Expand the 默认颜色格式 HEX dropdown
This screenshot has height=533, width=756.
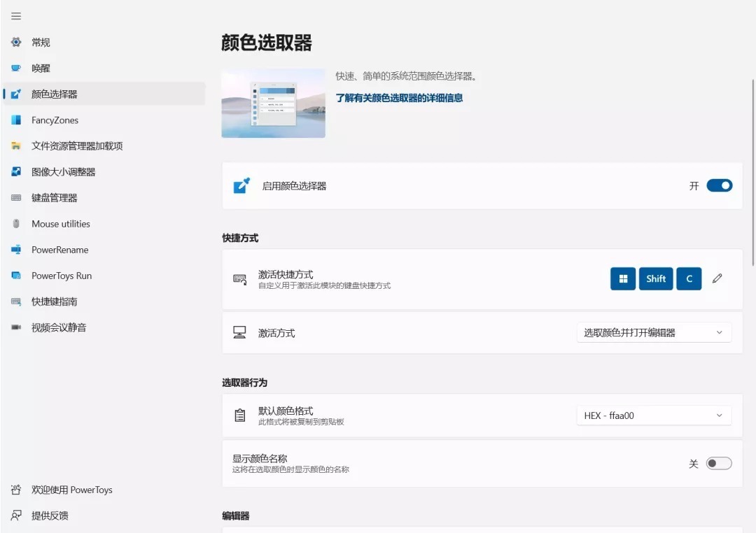[654, 415]
